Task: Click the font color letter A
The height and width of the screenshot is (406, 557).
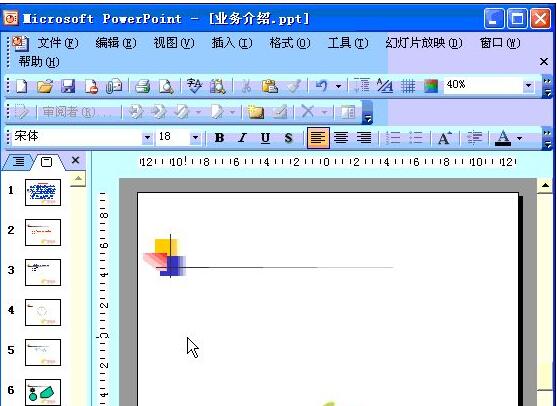Action: (503, 138)
